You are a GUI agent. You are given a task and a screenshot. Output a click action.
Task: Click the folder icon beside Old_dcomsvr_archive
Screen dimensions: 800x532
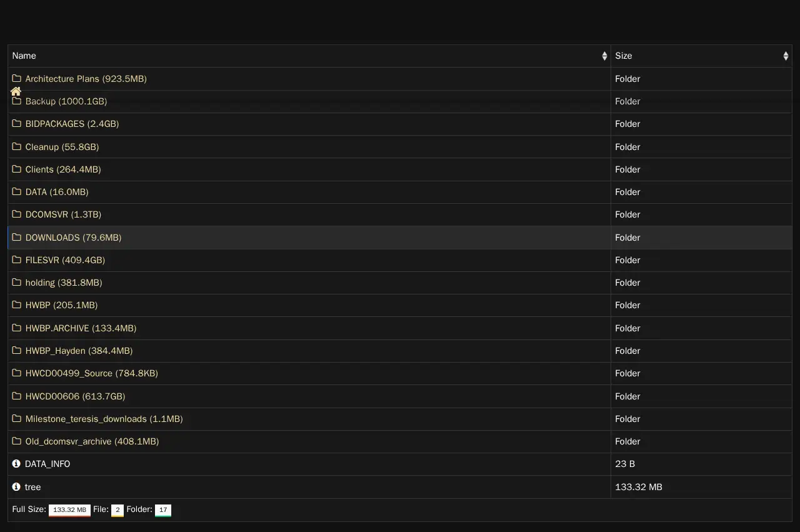point(17,441)
